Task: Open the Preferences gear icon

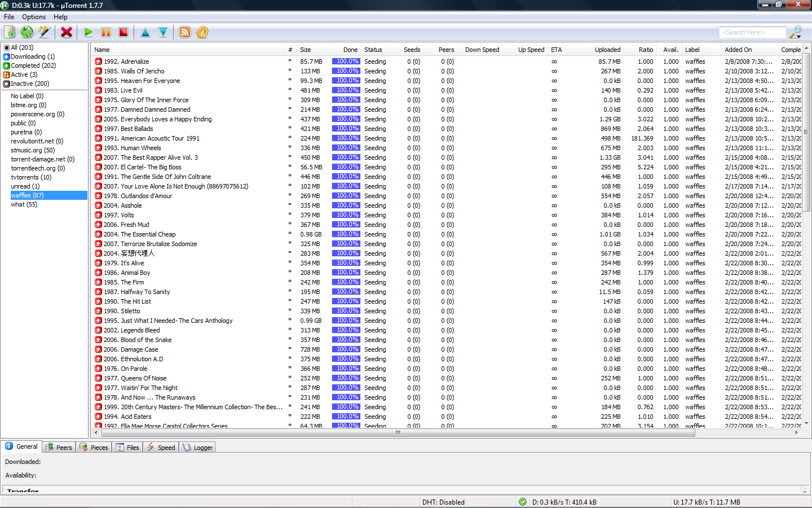Action: [202, 32]
